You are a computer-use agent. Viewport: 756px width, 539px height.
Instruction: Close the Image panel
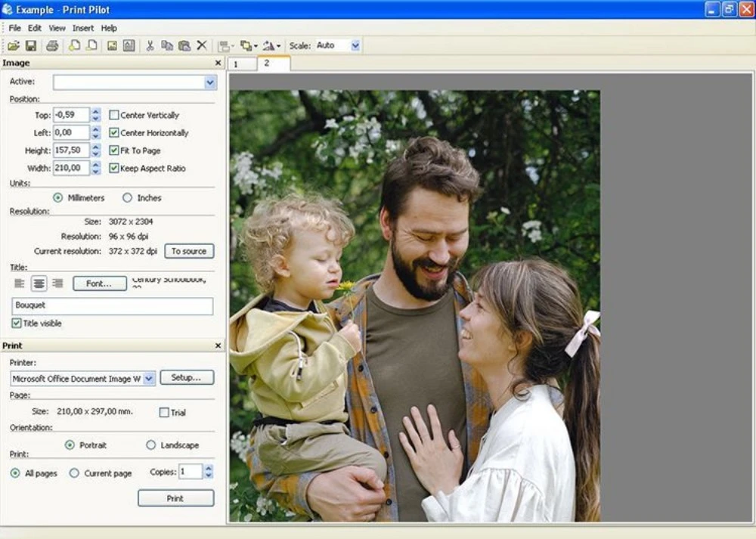click(218, 64)
